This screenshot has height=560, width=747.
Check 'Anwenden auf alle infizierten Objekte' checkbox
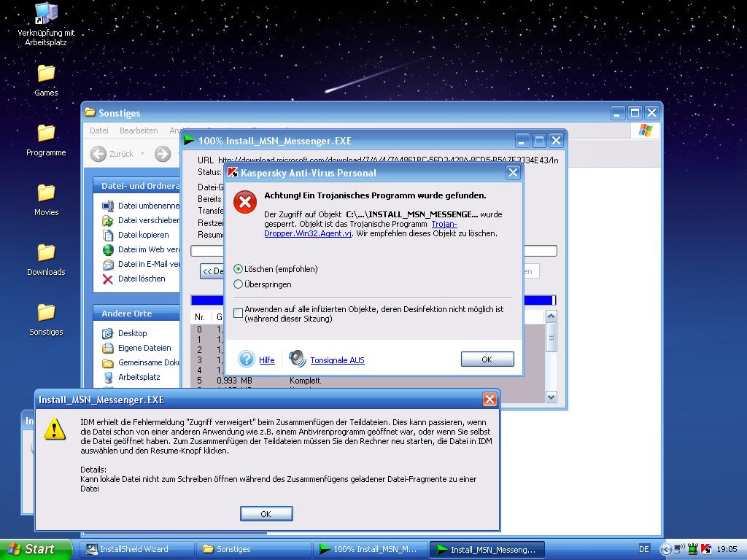pos(239,314)
